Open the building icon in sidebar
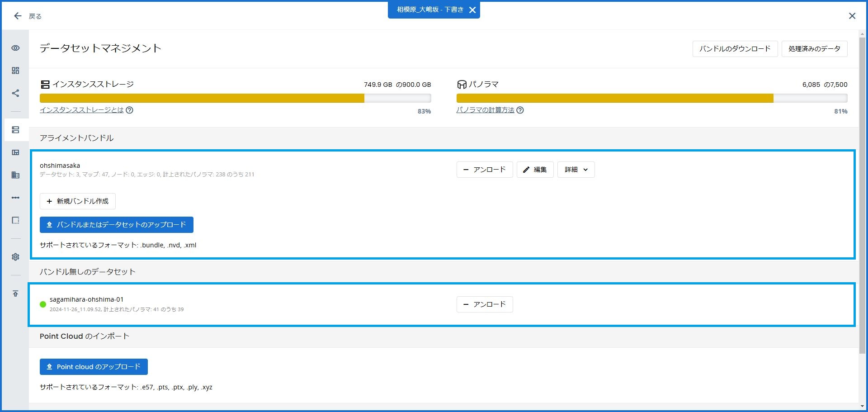 15,175
